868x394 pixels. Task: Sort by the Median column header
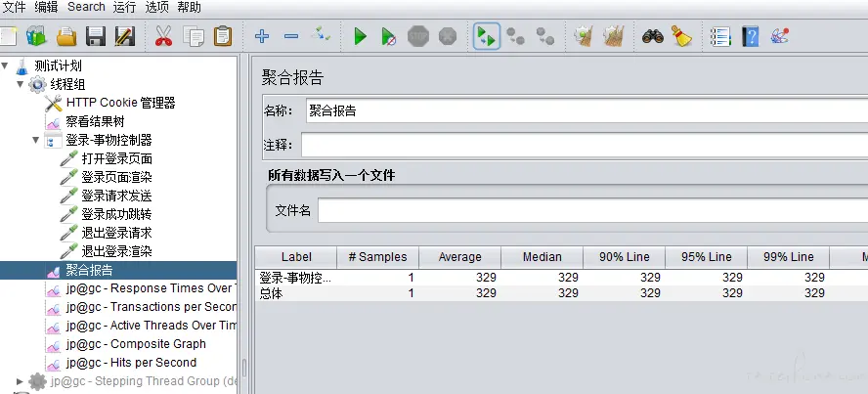(542, 257)
